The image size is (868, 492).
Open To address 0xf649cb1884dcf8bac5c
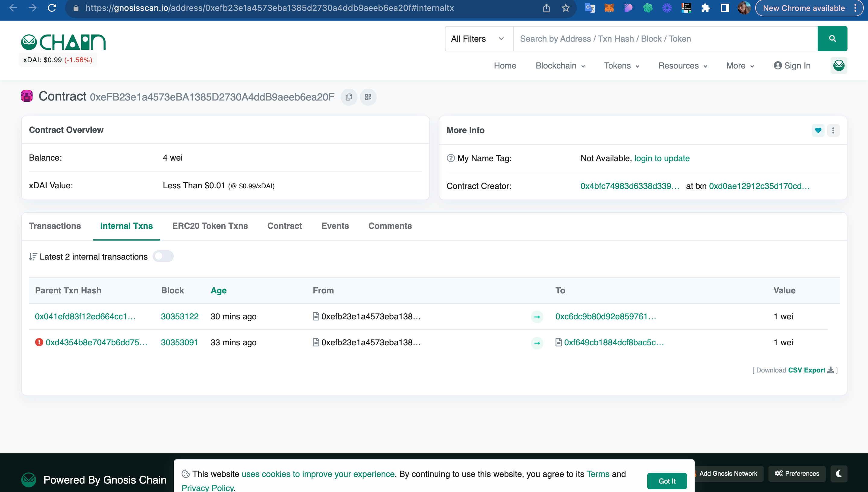click(614, 342)
